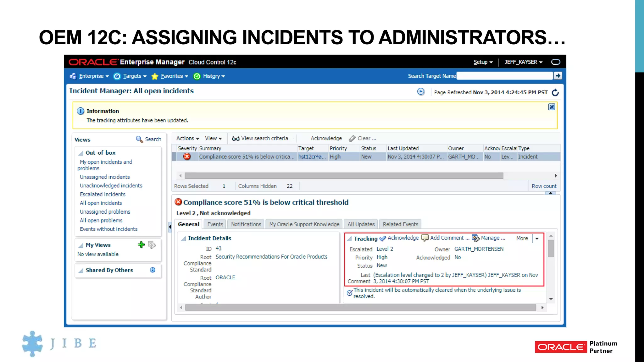Click the green plus create view icon
This screenshot has height=362, width=644.
pos(141,244)
